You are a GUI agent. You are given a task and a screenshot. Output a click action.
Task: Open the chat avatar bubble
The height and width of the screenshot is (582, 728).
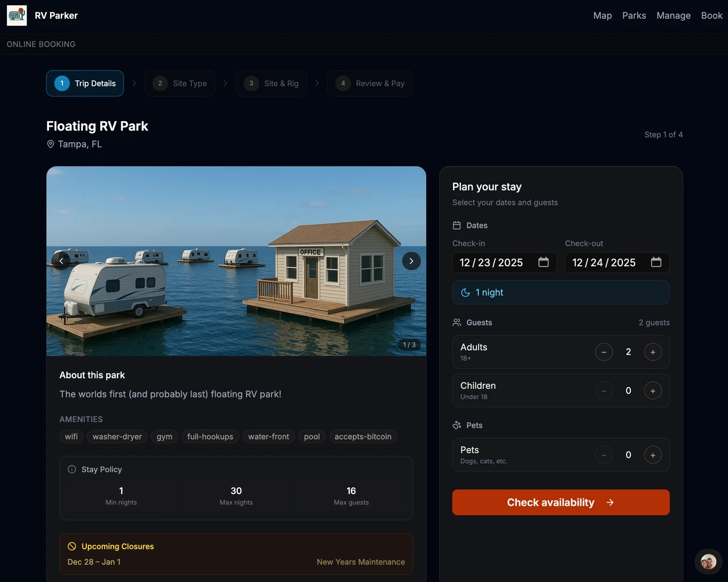tap(708, 563)
